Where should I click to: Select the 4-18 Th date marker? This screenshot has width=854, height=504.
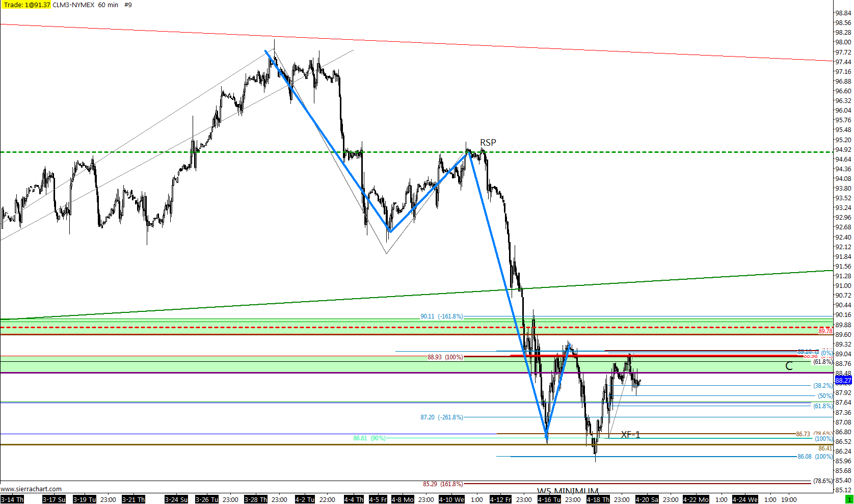coord(598,499)
